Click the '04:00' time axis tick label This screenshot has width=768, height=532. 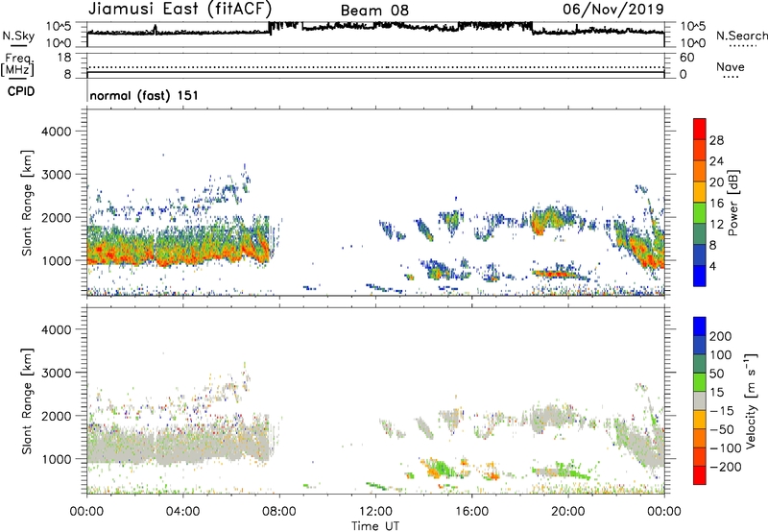tap(183, 512)
